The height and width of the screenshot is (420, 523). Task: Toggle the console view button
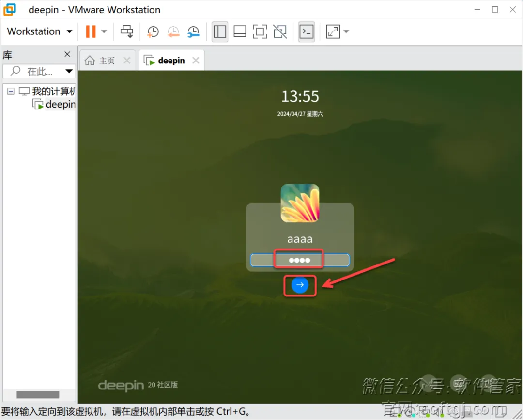[x=307, y=31]
